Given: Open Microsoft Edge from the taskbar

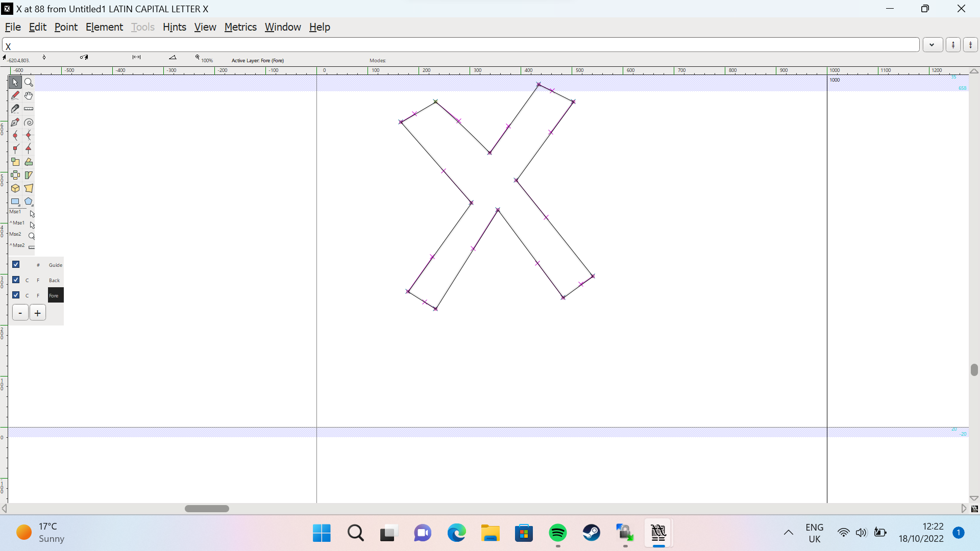Looking at the screenshot, I should [457, 533].
